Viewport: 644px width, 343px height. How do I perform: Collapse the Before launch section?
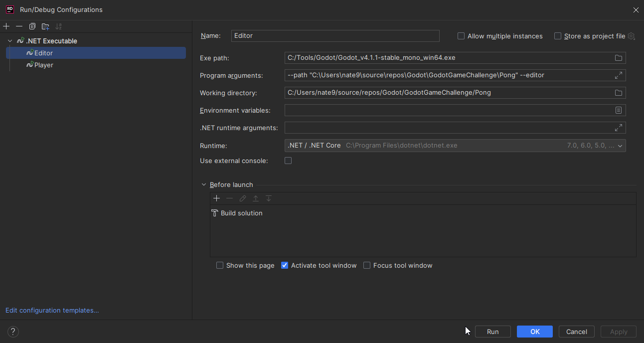click(204, 184)
